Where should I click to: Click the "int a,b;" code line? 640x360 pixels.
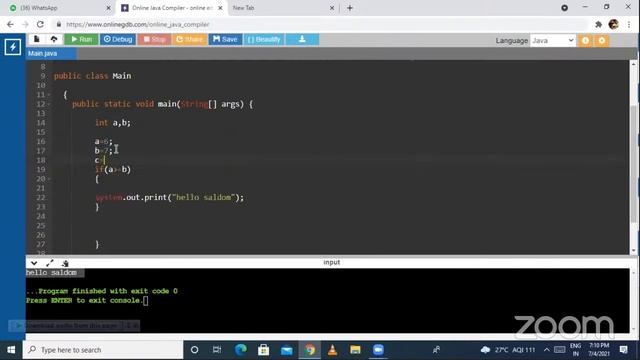pos(113,123)
